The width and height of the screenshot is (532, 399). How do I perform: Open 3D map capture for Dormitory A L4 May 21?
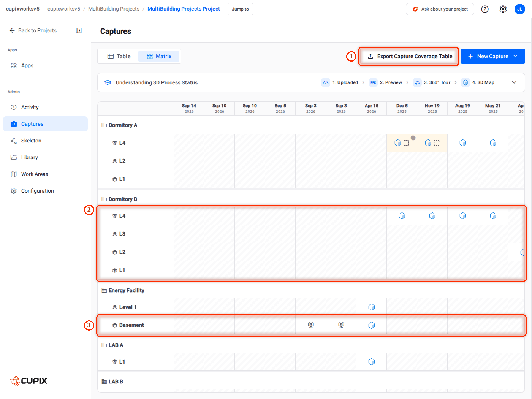493,143
